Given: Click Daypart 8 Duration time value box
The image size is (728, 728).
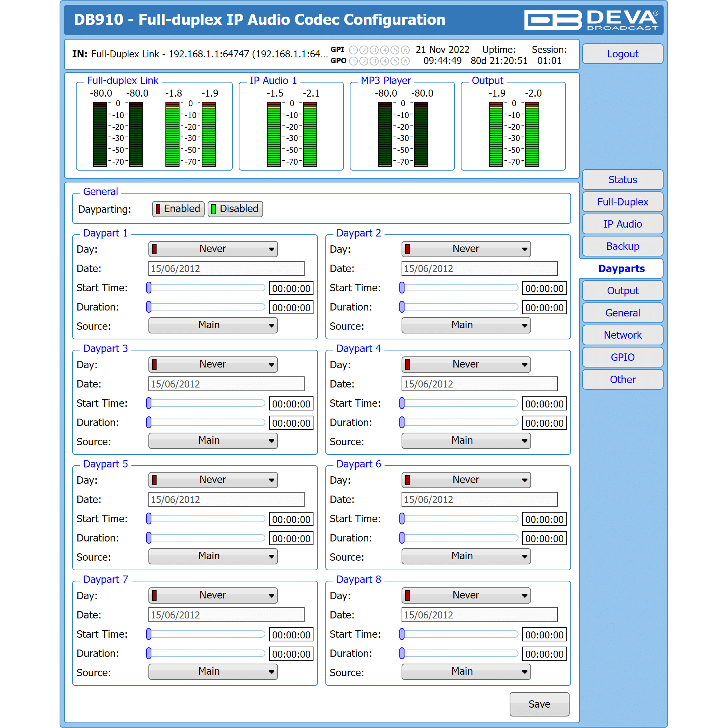Looking at the screenshot, I should click(x=544, y=654).
